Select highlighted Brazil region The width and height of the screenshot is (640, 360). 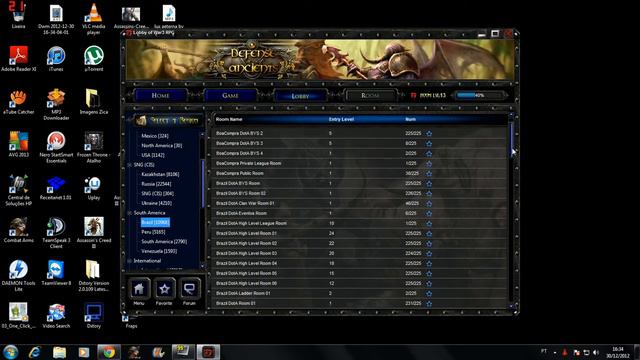click(x=155, y=222)
